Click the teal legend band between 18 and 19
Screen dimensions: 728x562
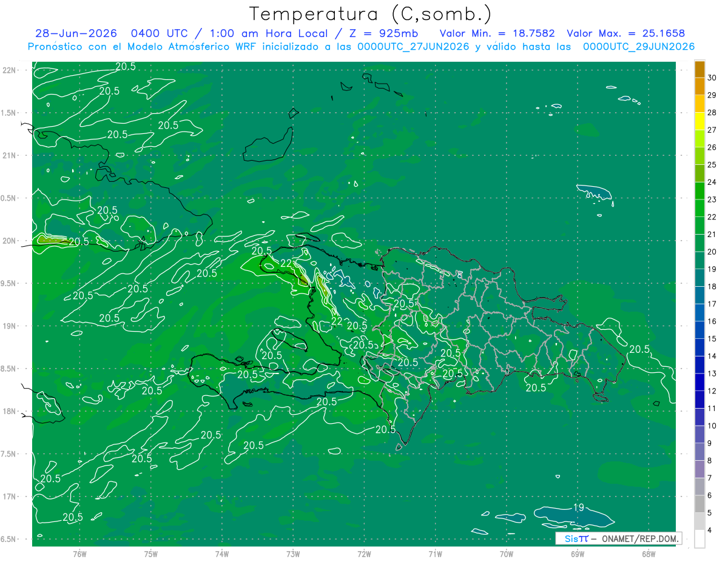tap(699, 278)
